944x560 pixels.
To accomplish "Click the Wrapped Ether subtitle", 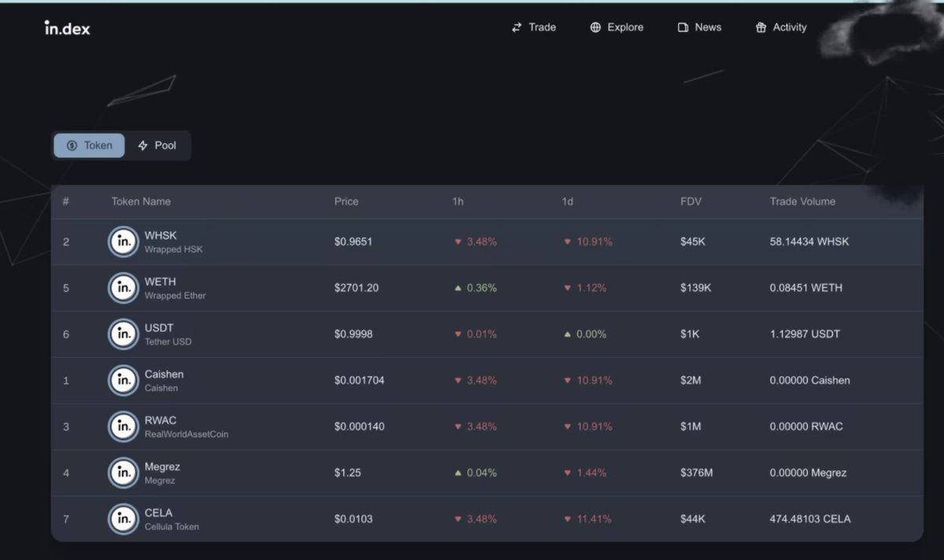I will pos(175,296).
